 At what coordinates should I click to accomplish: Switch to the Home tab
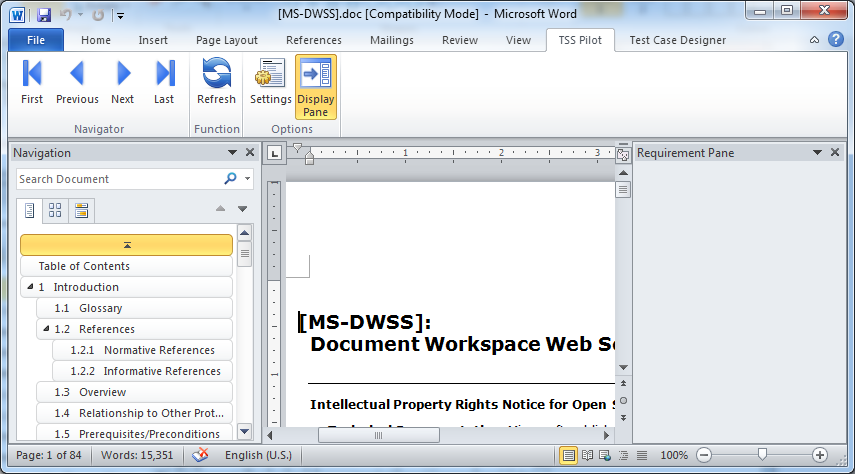point(96,40)
